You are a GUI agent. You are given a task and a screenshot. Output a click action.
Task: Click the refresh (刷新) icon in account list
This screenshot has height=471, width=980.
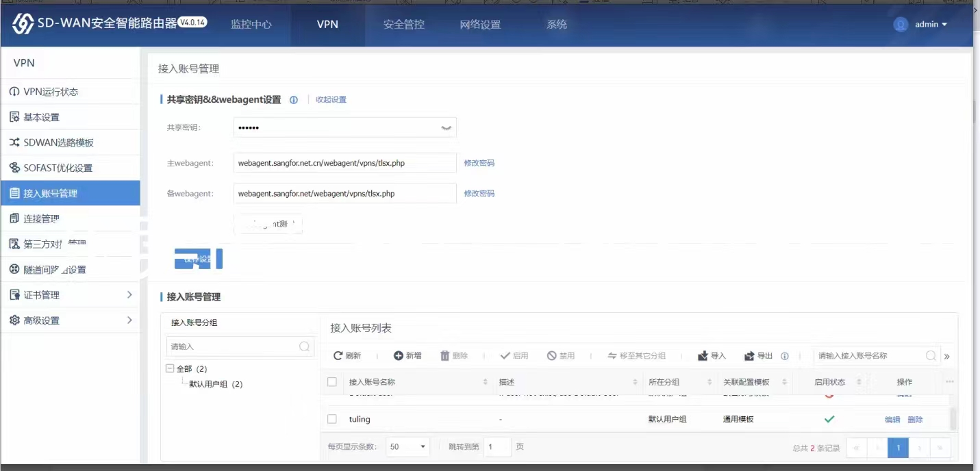(x=338, y=356)
